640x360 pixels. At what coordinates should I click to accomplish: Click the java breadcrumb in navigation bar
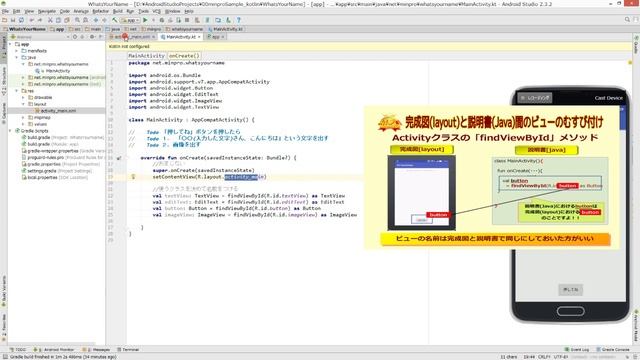113,29
